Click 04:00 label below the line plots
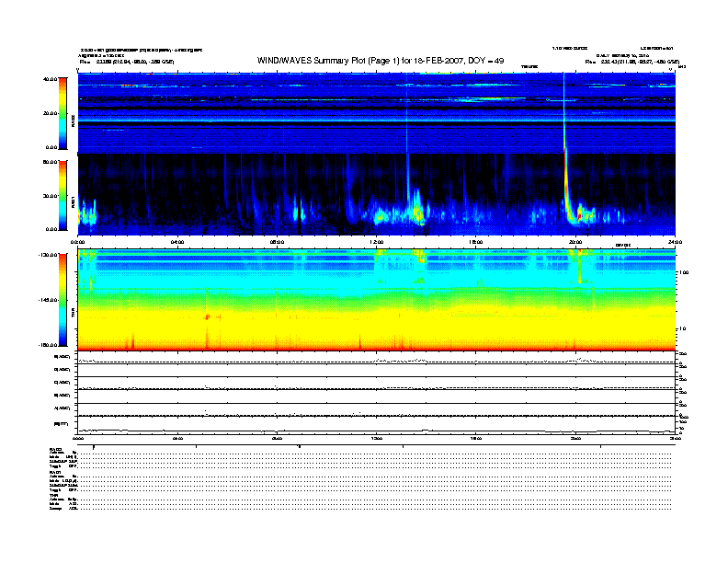The width and height of the screenshot is (728, 563). point(177,438)
